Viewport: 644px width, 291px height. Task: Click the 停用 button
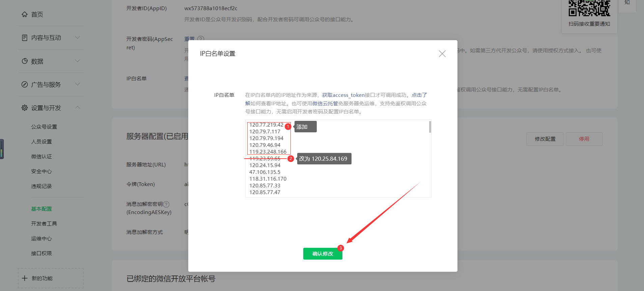(584, 139)
